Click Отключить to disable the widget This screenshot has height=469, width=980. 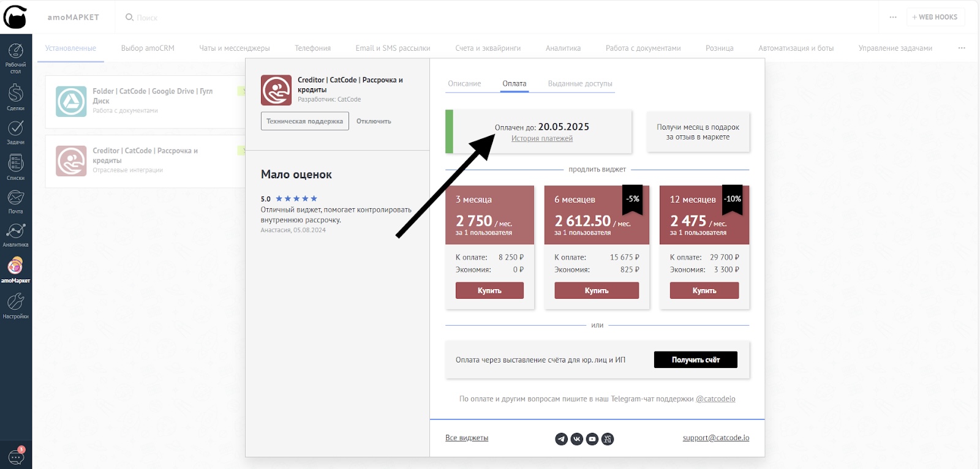[374, 121]
